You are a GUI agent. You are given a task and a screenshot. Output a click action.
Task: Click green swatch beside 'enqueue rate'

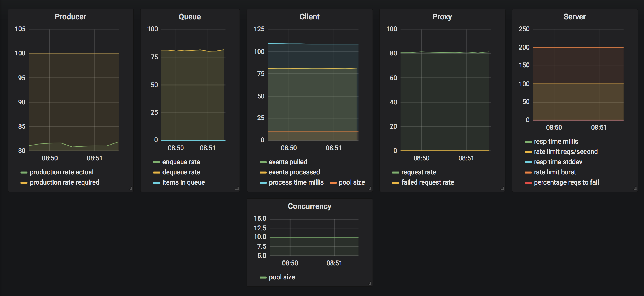157,162
